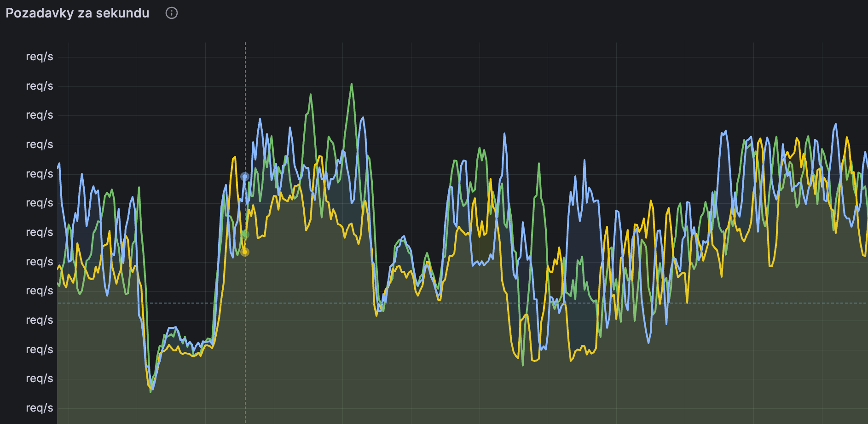Click the green spike just before the first big drop
Screen dimensions: 868x424
coord(139,188)
